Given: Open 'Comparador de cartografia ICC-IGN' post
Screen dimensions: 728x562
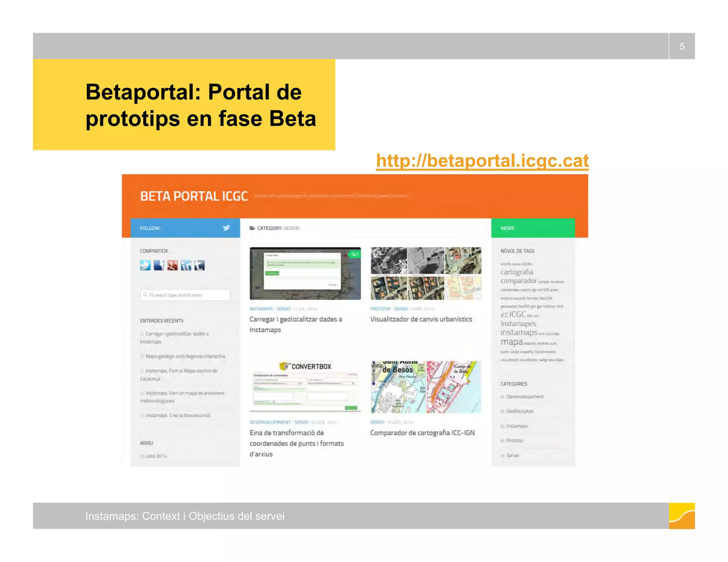Looking at the screenshot, I should coord(422,433).
